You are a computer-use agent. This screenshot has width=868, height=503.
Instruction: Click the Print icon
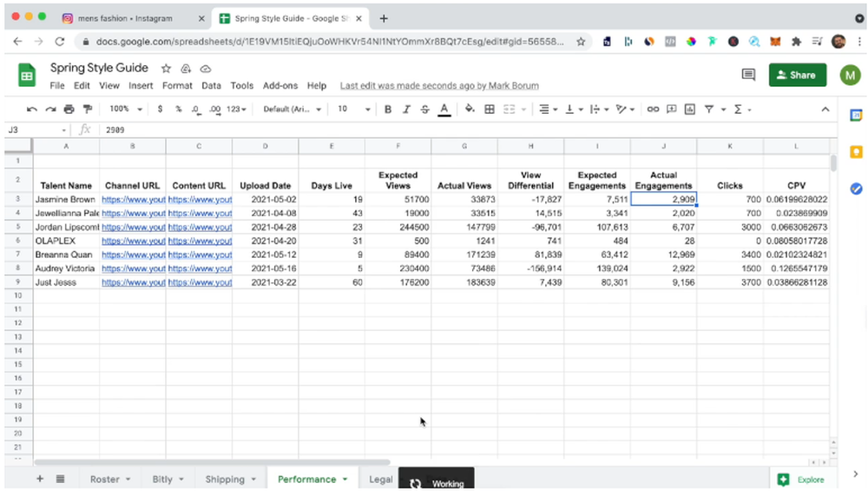69,109
